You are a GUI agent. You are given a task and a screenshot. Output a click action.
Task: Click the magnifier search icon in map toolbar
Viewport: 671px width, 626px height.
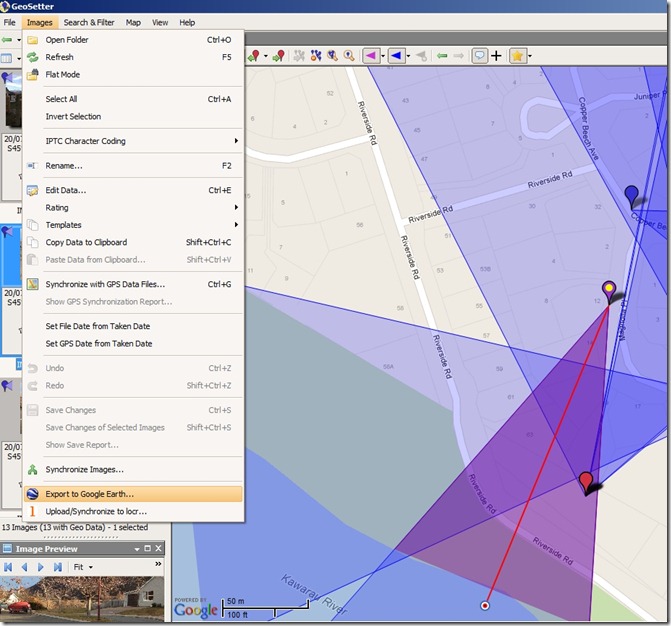click(349, 56)
